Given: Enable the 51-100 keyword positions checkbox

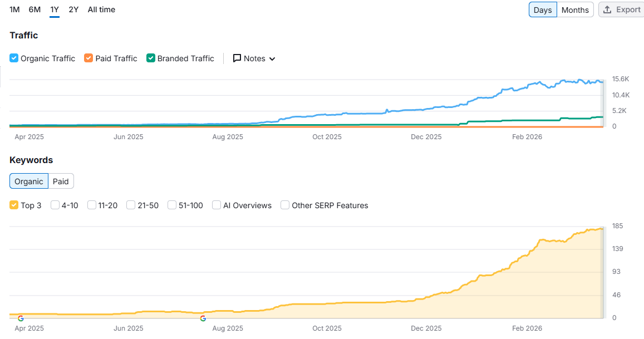Looking at the screenshot, I should 172,205.
